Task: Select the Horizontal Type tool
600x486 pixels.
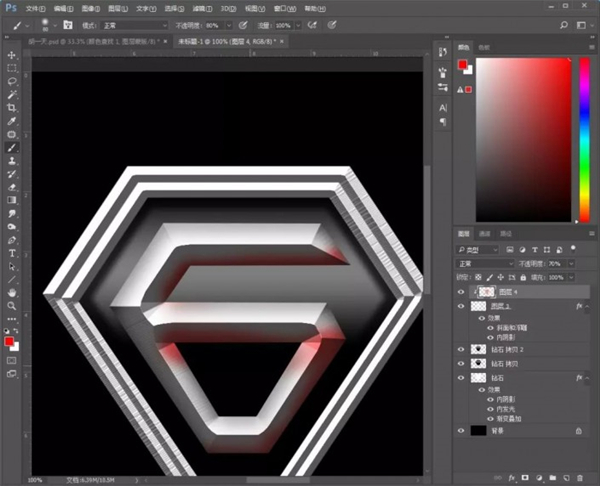Action: [x=12, y=253]
